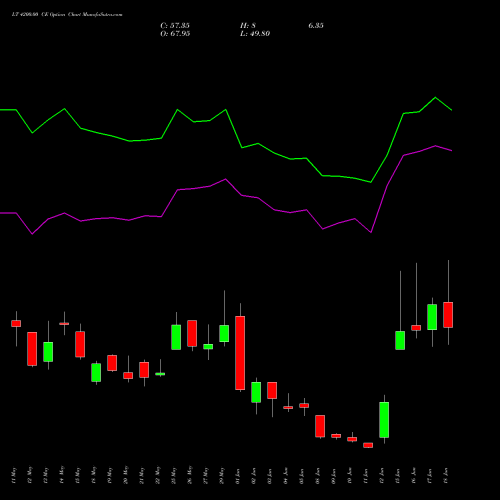Click the "16 Jun" date label

click(414, 476)
